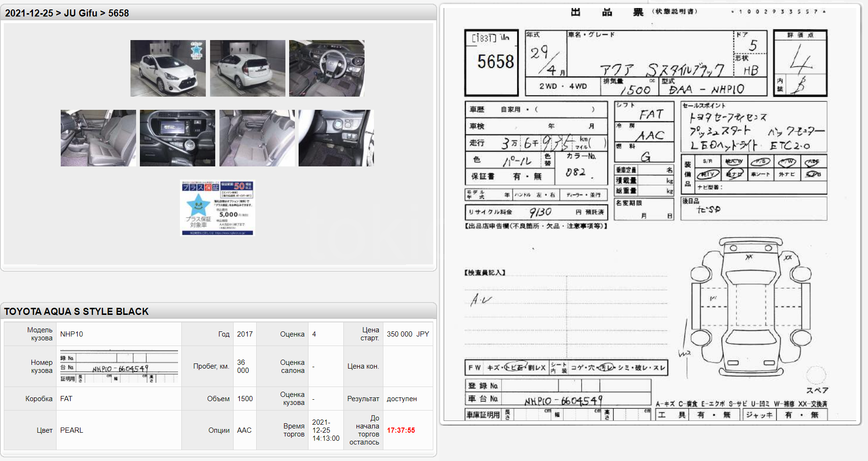This screenshot has width=868, height=461.
Task: Click breadcrumb header 2021-12-25 > JU Gifu > 5658
Action: pyautogui.click(x=67, y=13)
